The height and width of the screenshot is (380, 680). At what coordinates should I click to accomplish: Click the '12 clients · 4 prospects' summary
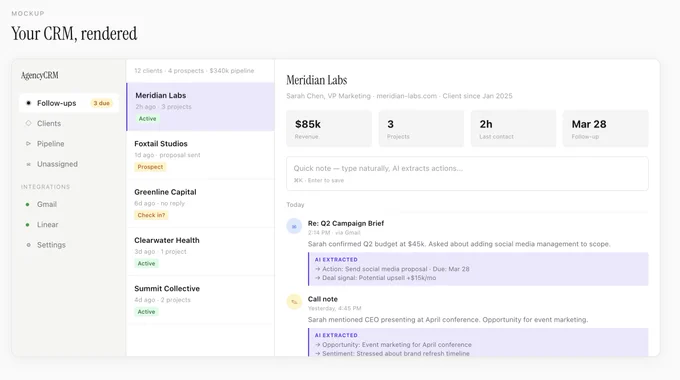coord(194,71)
